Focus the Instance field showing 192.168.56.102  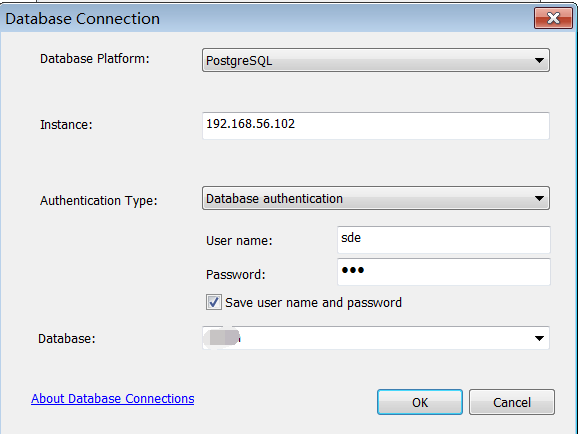376,126
